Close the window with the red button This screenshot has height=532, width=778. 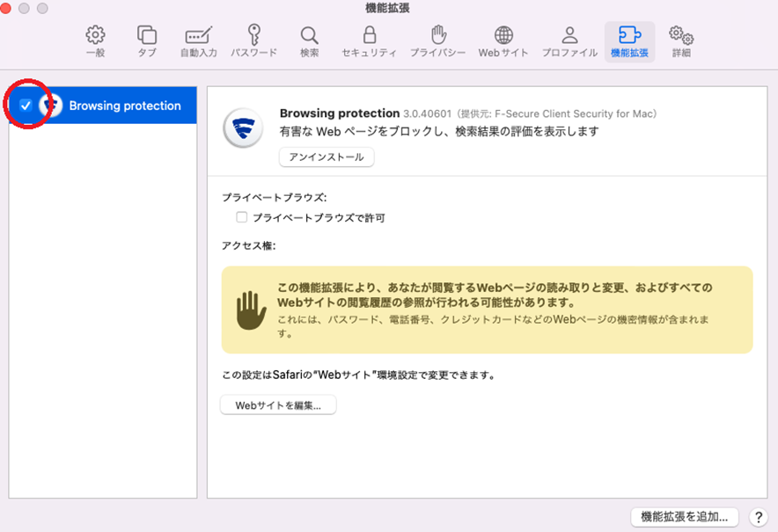[5, 8]
